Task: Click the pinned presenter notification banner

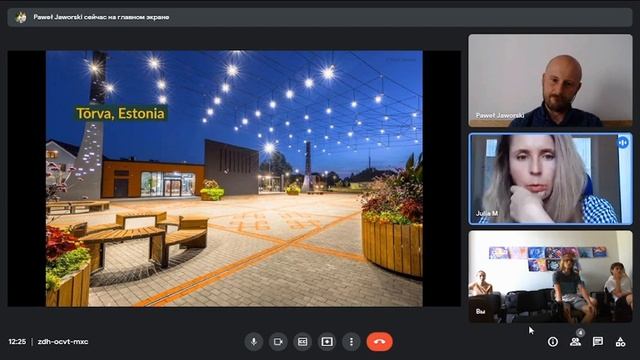Action: click(x=320, y=17)
